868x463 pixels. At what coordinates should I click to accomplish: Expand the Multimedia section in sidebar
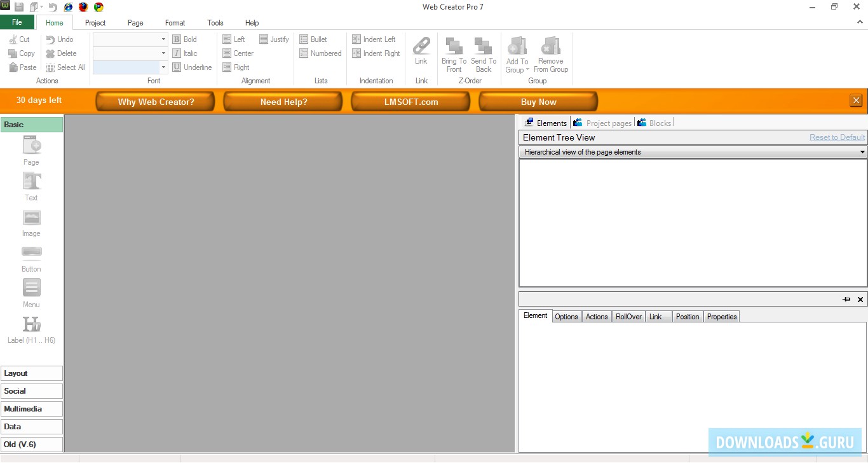pyautogui.click(x=32, y=409)
